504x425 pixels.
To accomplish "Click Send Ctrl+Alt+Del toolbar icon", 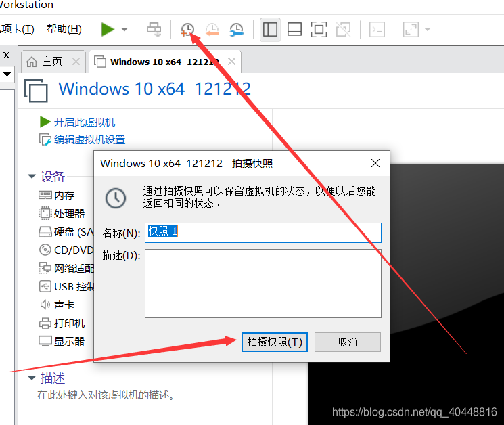I will click(154, 30).
